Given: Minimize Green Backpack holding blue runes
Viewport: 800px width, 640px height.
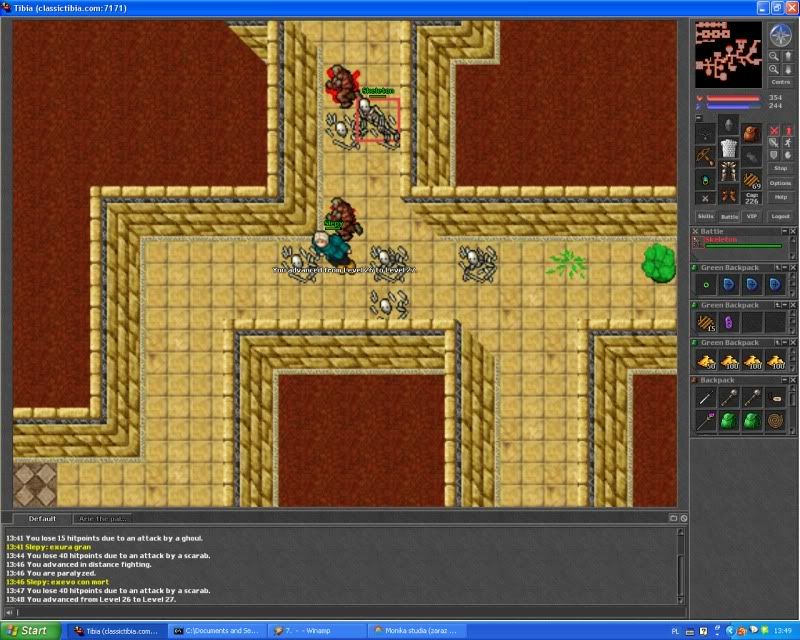Looking at the screenshot, I should 785,267.
